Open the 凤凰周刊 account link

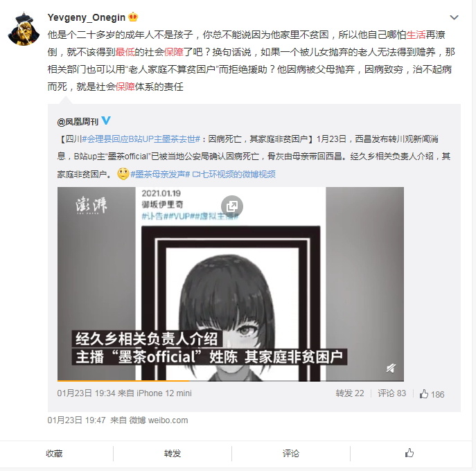[78, 122]
